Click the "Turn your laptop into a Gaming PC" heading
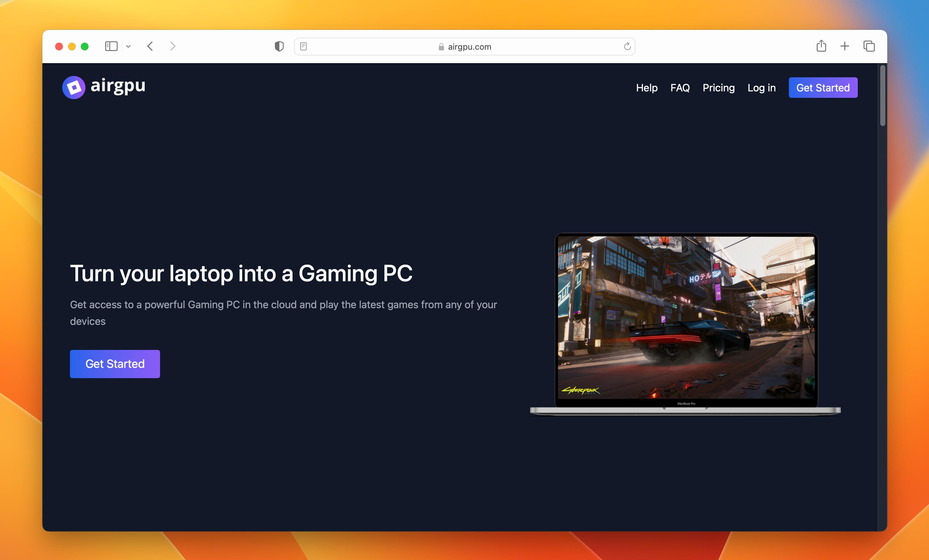Screen dimensions: 929x560 click(x=241, y=273)
